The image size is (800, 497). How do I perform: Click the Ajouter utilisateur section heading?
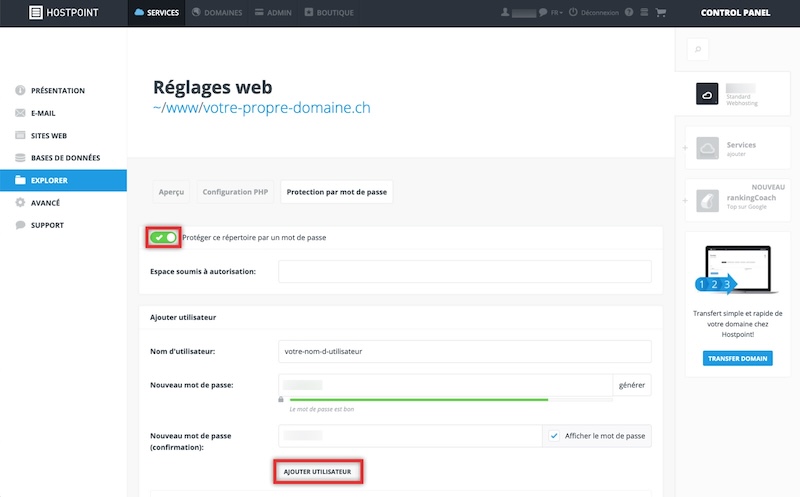(x=183, y=317)
